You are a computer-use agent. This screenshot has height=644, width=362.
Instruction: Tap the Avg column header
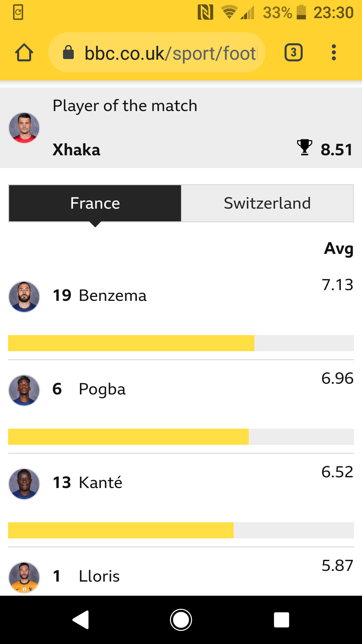[x=339, y=249]
